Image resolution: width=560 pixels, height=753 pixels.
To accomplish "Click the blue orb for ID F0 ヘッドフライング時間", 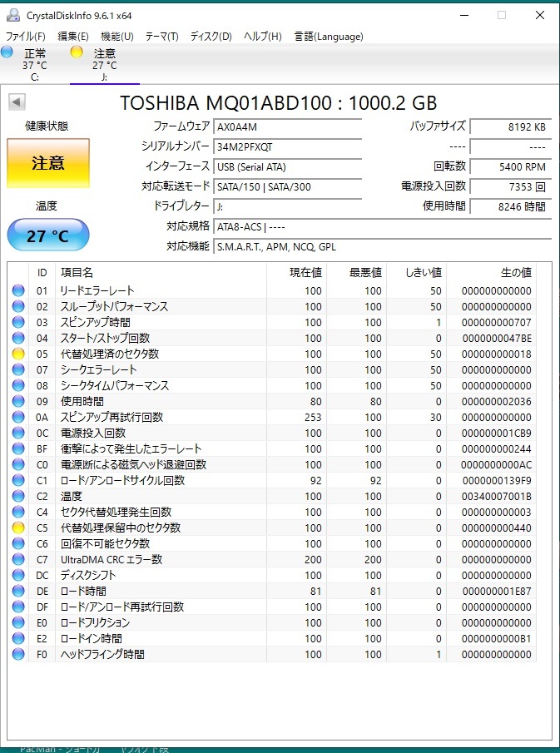I will tap(18, 654).
